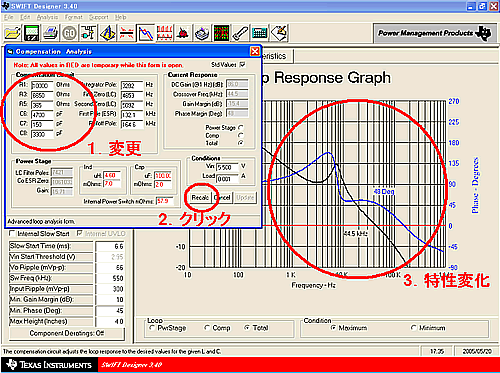Enable the Internal Slow Start checkbox
The width and height of the screenshot is (500, 373).
12,233
